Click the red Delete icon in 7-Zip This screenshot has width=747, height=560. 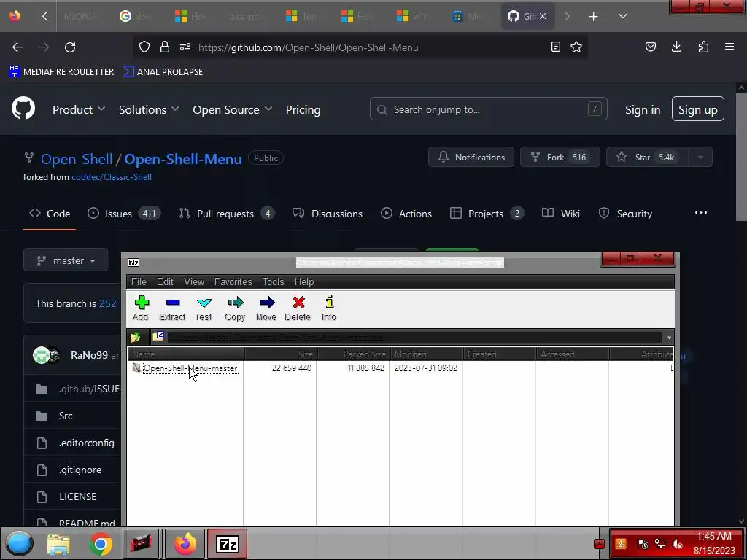pos(298,308)
